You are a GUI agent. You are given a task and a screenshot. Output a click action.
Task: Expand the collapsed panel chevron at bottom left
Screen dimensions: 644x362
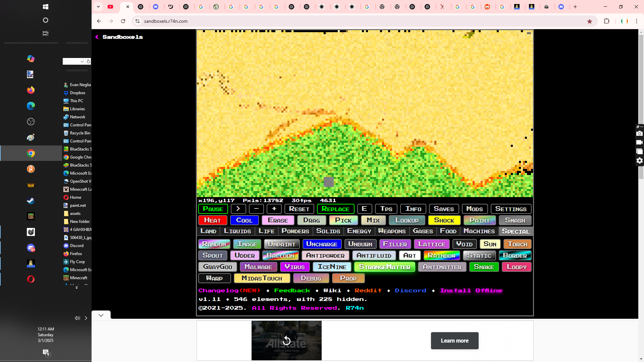[x=101, y=315]
